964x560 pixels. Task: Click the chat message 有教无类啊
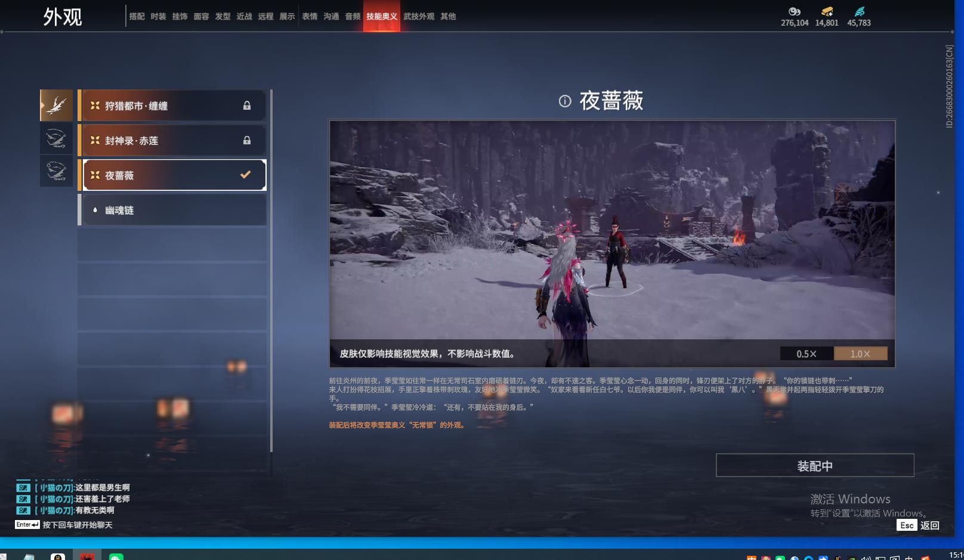click(x=95, y=511)
